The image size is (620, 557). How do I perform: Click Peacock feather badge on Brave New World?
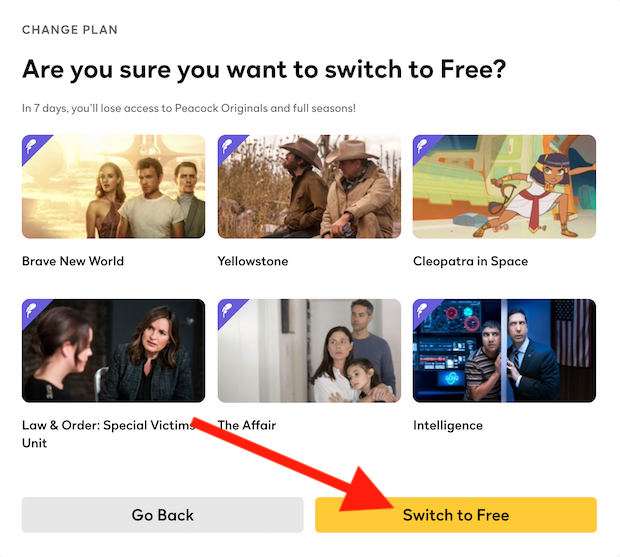click(31, 146)
